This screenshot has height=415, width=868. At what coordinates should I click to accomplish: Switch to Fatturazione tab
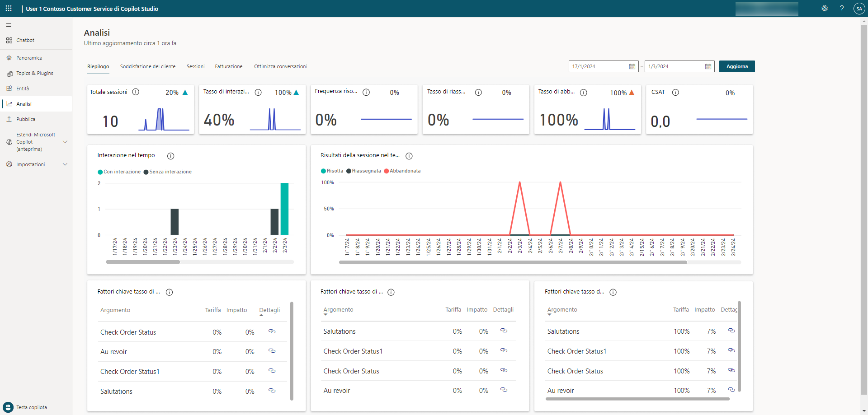point(229,66)
